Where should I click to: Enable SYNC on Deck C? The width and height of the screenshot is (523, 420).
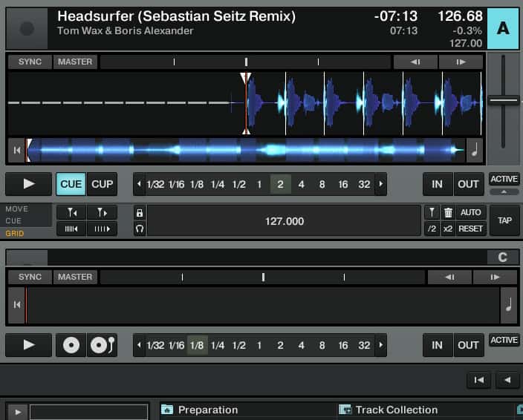point(30,277)
